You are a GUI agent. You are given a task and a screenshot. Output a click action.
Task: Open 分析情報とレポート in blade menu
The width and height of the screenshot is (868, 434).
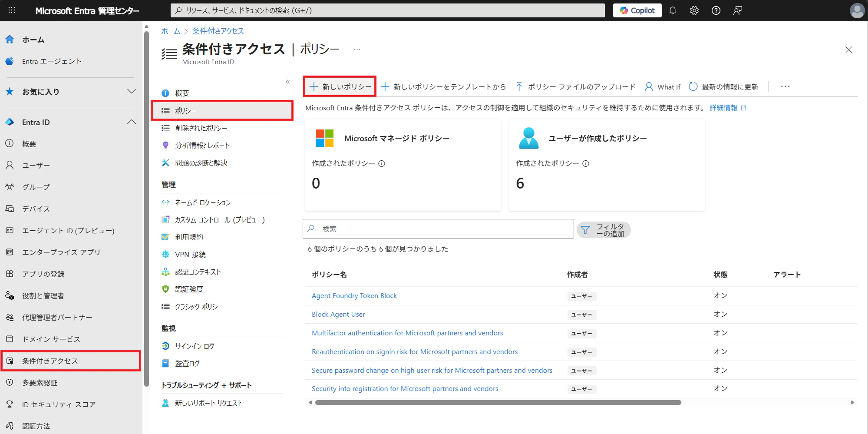click(202, 146)
